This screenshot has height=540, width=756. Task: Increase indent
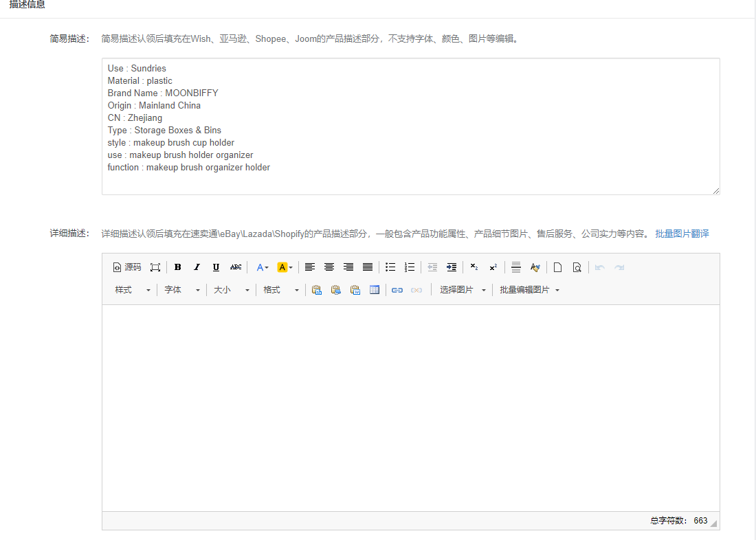452,267
